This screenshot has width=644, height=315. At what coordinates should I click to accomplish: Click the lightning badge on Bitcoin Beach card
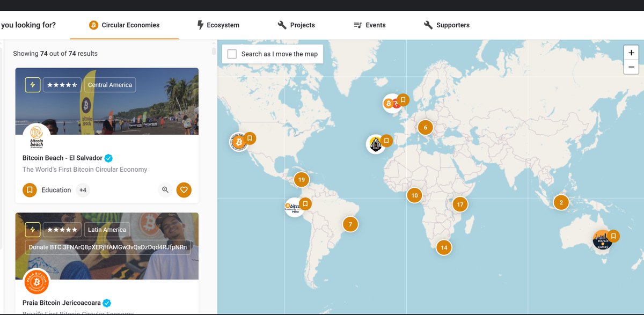(x=33, y=85)
